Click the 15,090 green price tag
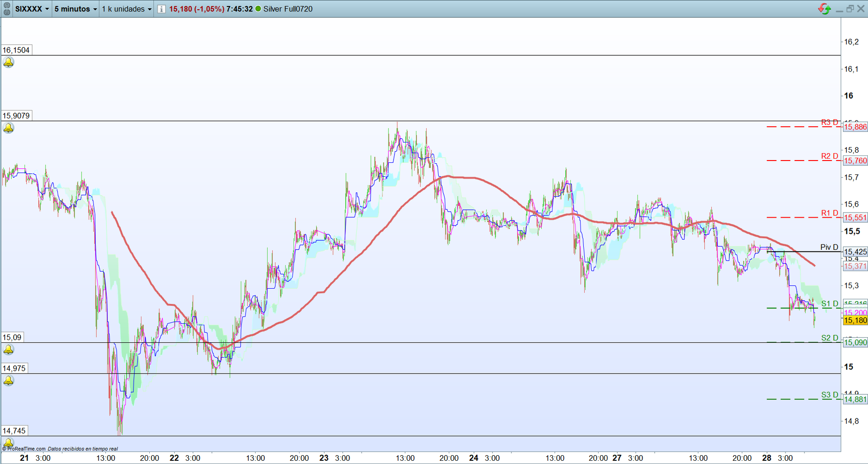868x464 pixels. 855,343
